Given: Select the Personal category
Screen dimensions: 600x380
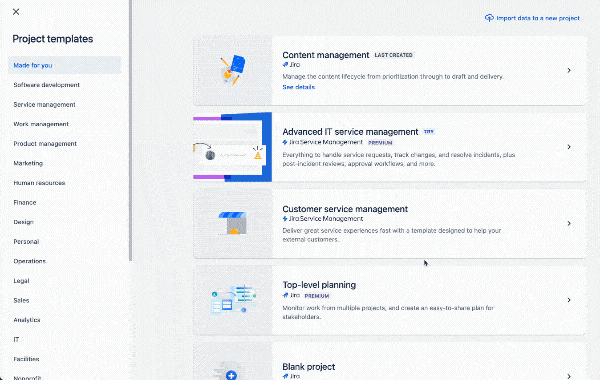Looking at the screenshot, I should click(x=26, y=241).
